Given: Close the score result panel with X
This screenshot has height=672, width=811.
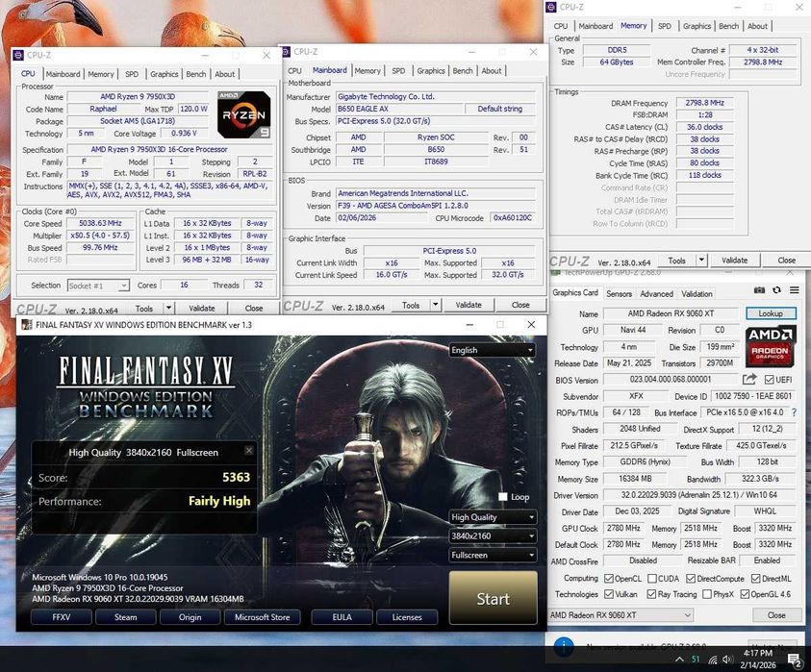Looking at the screenshot, I should click(249, 450).
